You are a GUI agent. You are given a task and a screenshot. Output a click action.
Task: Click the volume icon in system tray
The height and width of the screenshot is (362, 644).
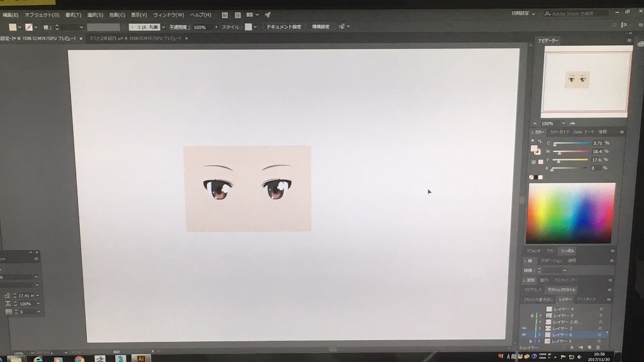tap(579, 356)
